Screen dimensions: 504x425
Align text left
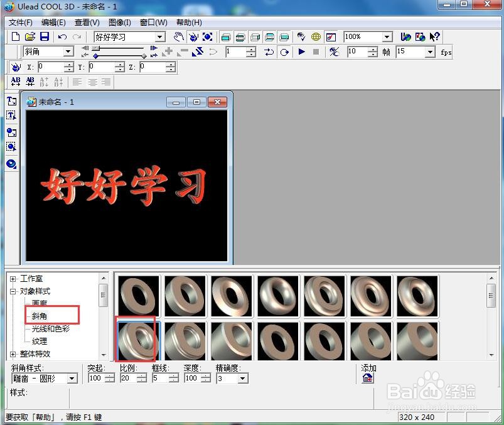pos(77,82)
